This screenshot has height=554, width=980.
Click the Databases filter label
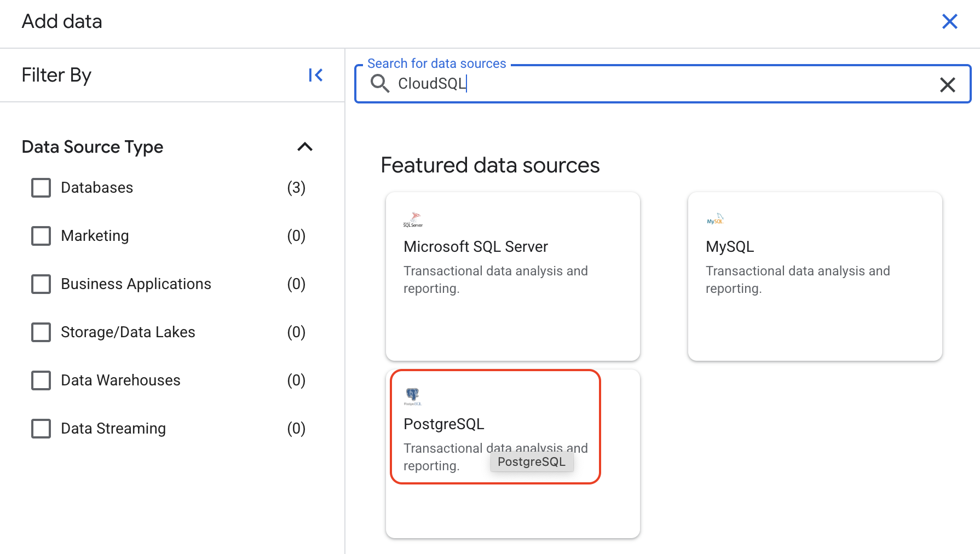point(97,188)
